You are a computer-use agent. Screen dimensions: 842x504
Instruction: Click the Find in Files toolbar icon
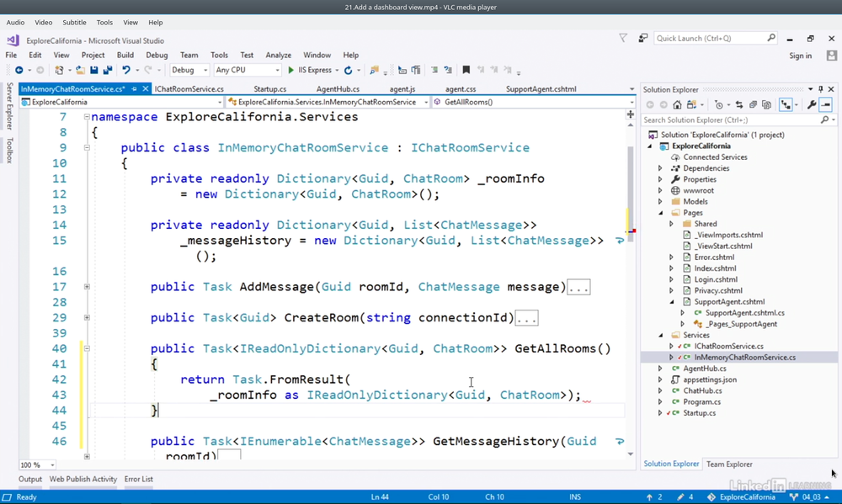point(375,70)
